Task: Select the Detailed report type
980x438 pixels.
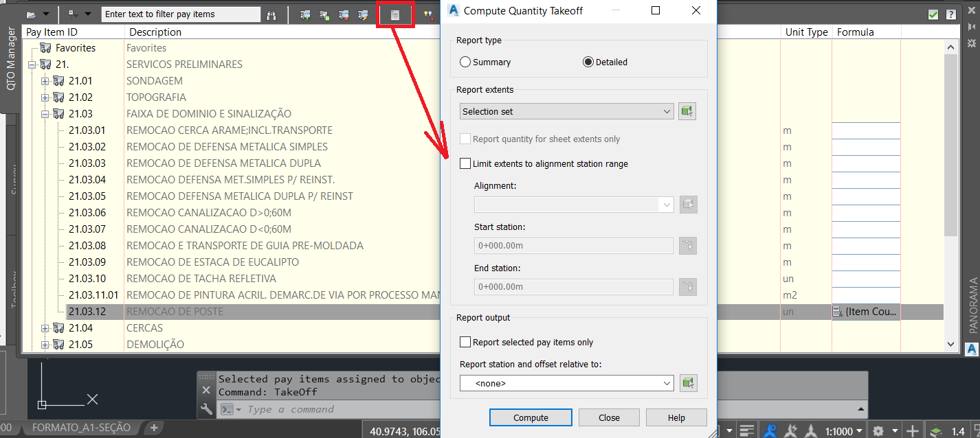Action: (588, 62)
